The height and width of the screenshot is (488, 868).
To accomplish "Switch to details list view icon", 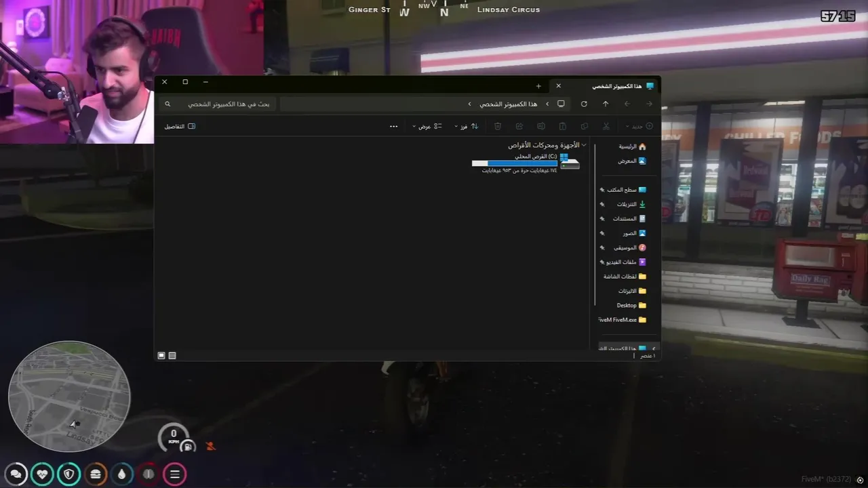I will tap(172, 355).
